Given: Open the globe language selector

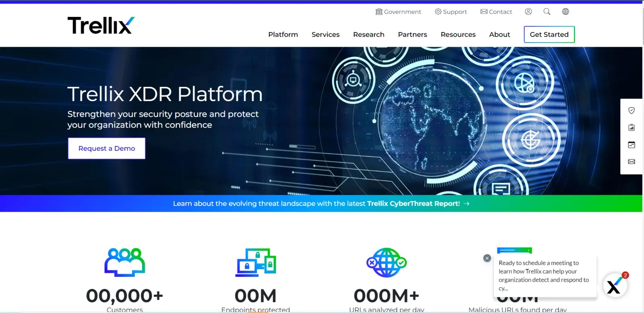Looking at the screenshot, I should click(566, 12).
